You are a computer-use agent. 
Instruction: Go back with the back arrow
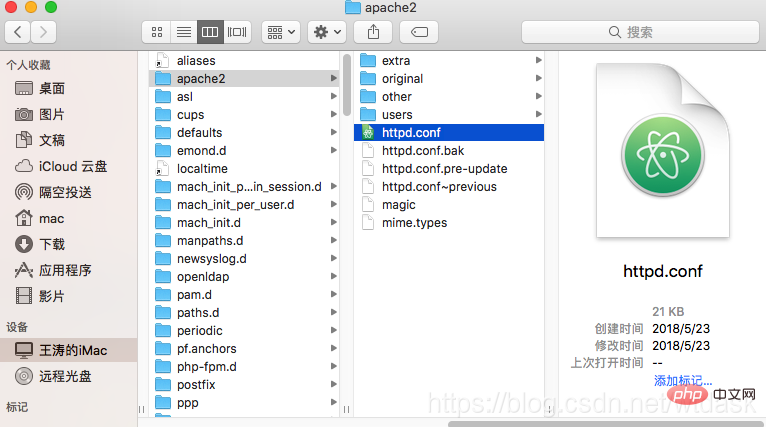pos(18,32)
